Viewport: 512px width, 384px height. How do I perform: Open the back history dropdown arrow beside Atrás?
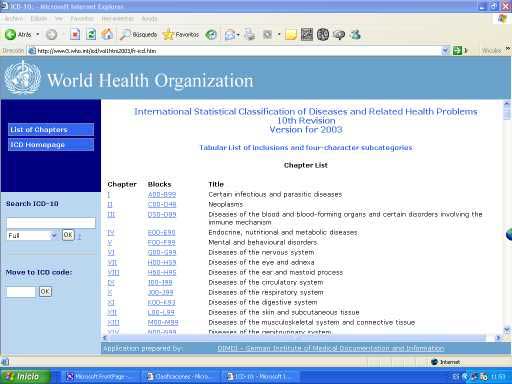(38, 34)
